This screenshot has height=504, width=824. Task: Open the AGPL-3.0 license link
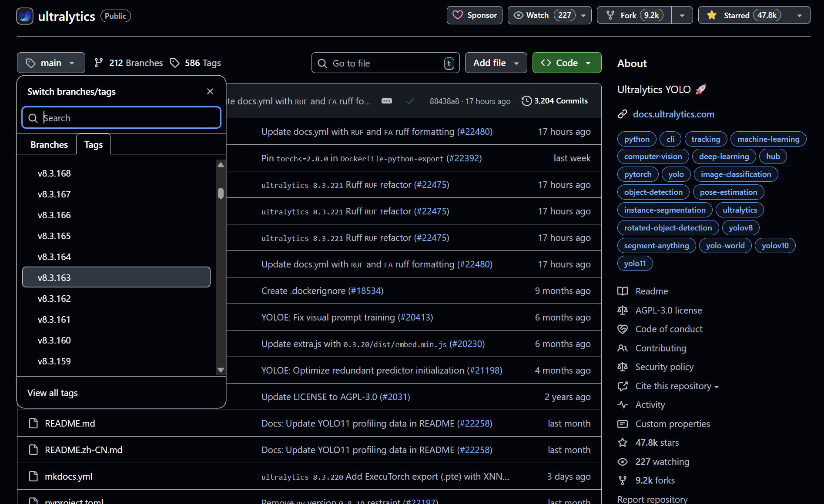pyautogui.click(x=660, y=310)
